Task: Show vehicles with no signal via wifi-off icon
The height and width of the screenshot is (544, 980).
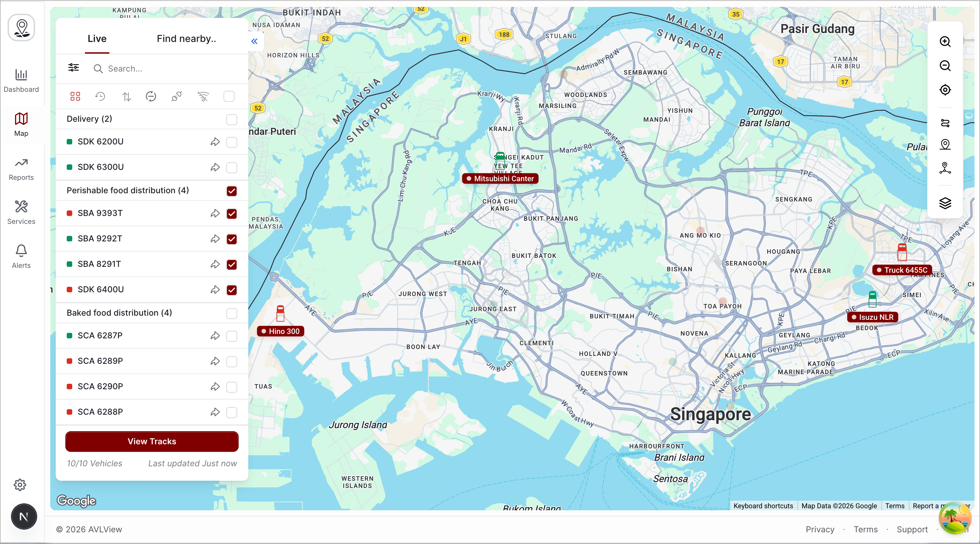Action: [203, 96]
